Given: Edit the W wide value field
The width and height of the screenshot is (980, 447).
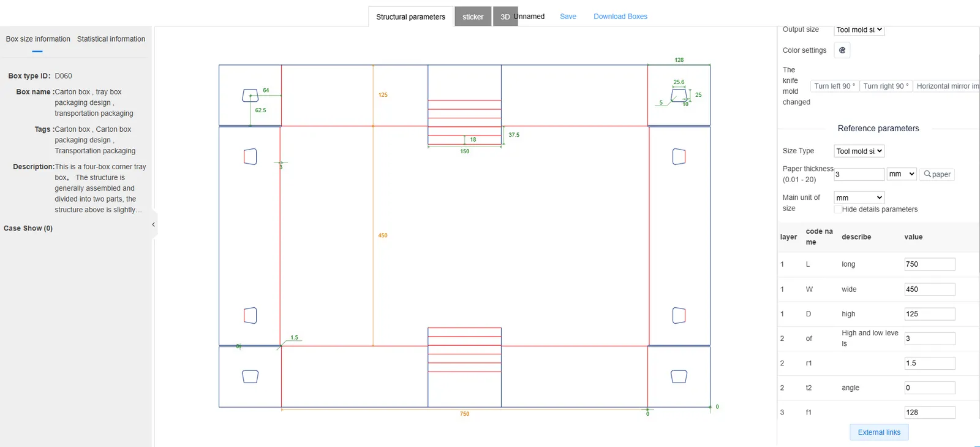Looking at the screenshot, I should (930, 289).
